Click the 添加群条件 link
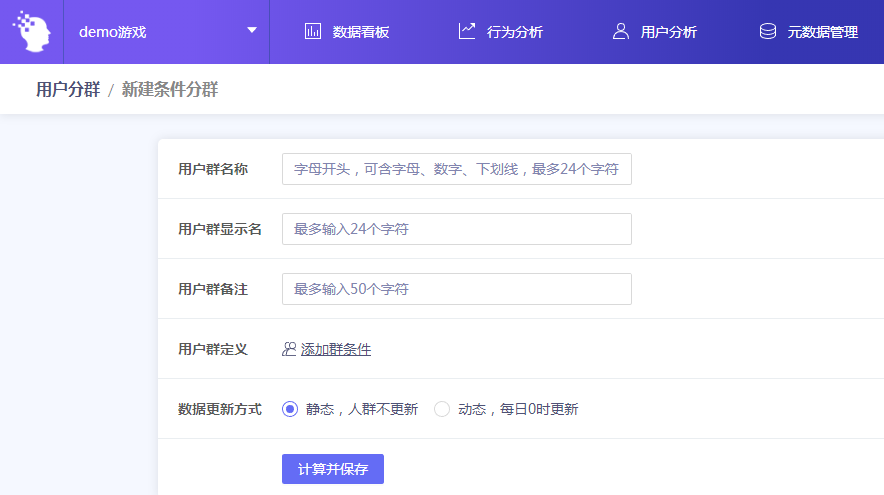 (336, 349)
